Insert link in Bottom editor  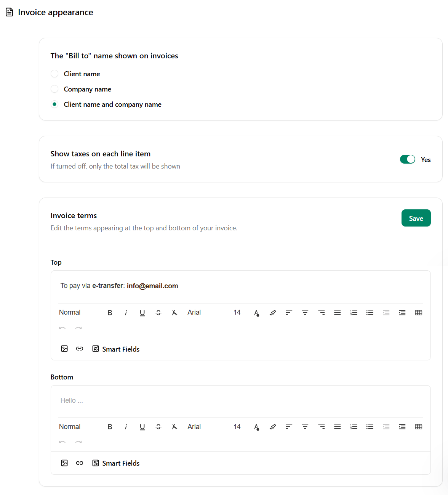tap(80, 463)
